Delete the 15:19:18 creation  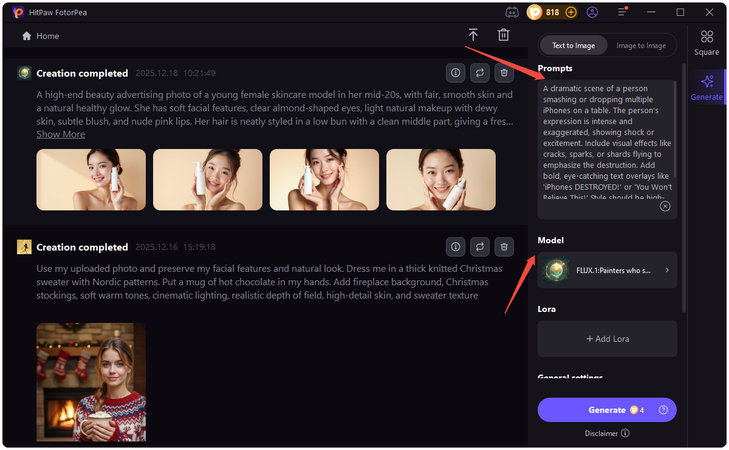pos(504,247)
